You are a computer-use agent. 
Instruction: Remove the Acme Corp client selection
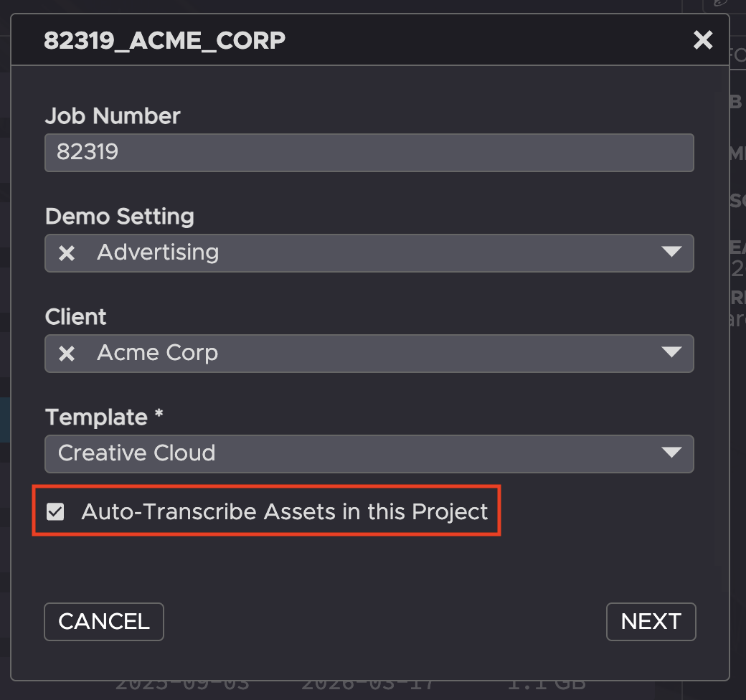(67, 354)
